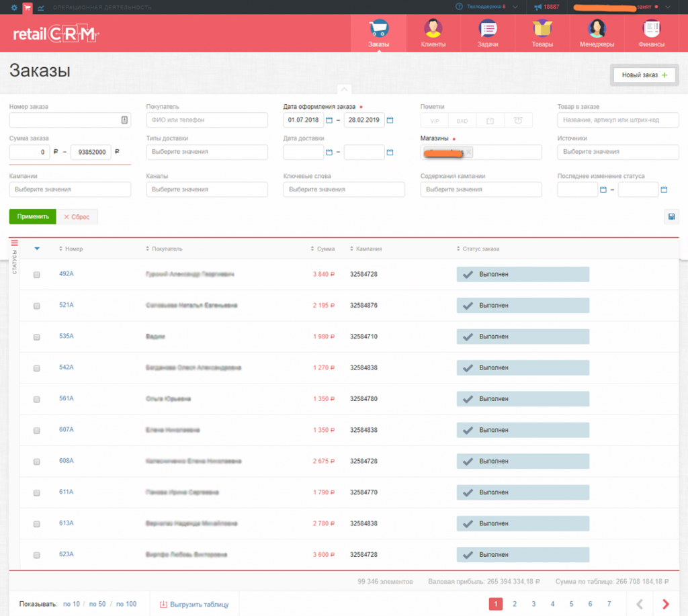Go to previous page arrow

(640, 604)
